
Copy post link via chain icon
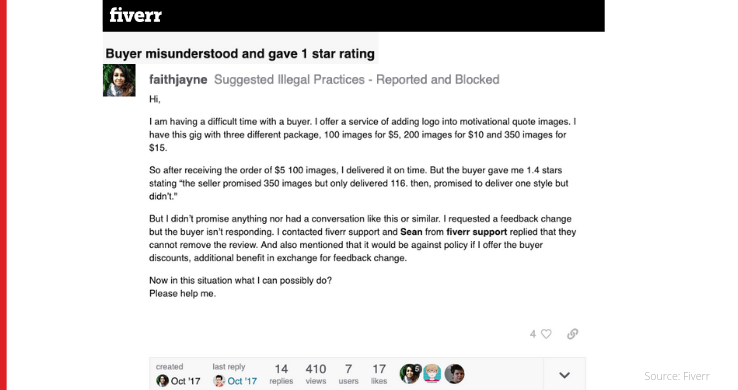coord(572,334)
